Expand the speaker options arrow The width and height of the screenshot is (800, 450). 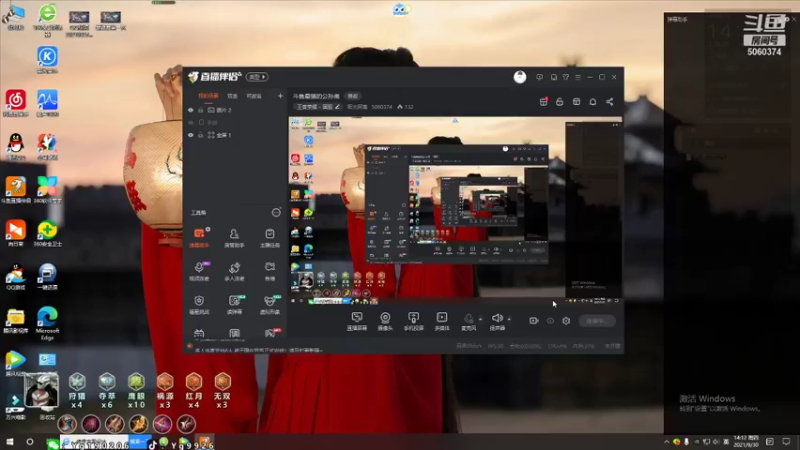[509, 319]
